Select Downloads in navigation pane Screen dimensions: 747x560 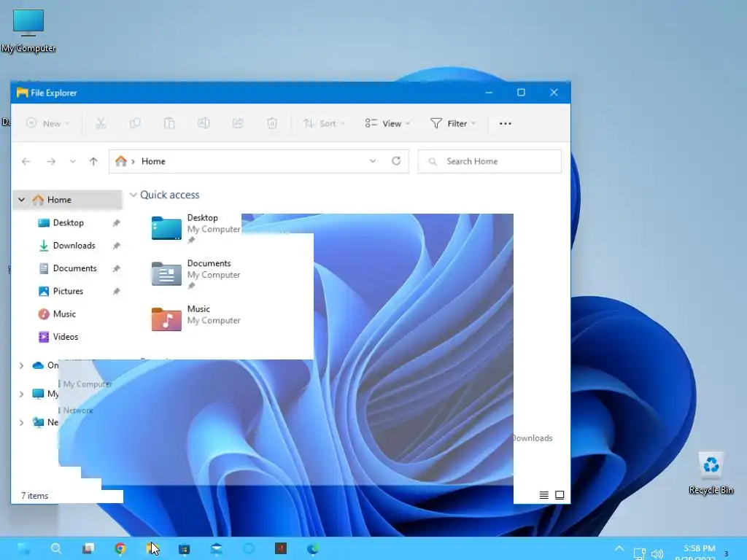tap(74, 246)
